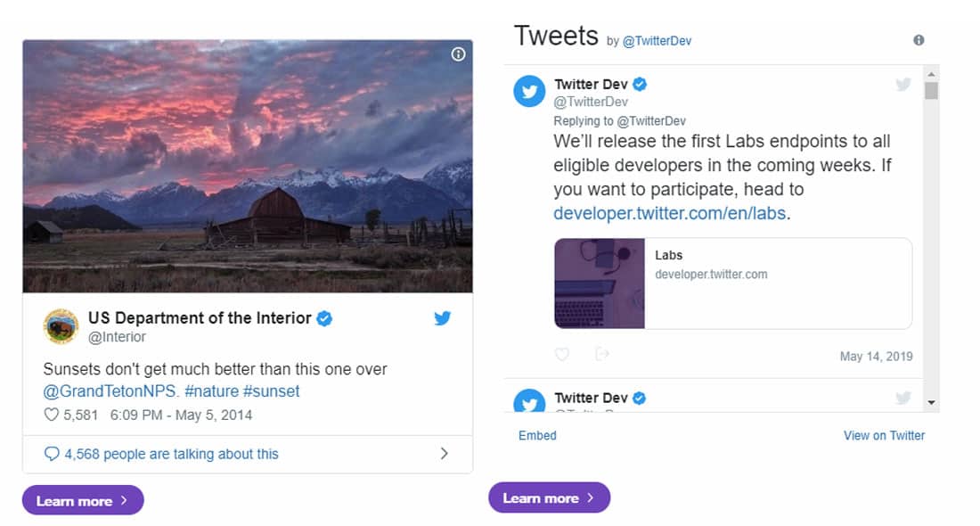Click View on Twitter link
This screenshot has height=526, width=980.
[884, 435]
